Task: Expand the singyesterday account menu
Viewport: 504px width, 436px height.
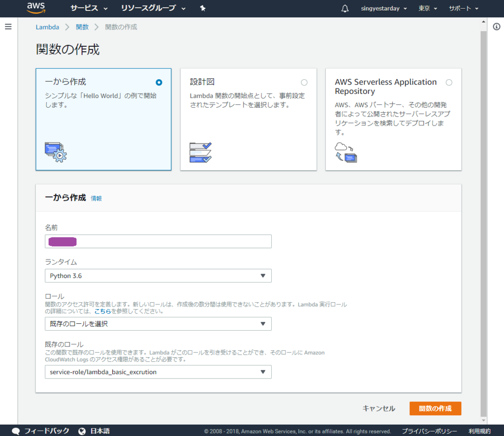Action: [x=384, y=8]
